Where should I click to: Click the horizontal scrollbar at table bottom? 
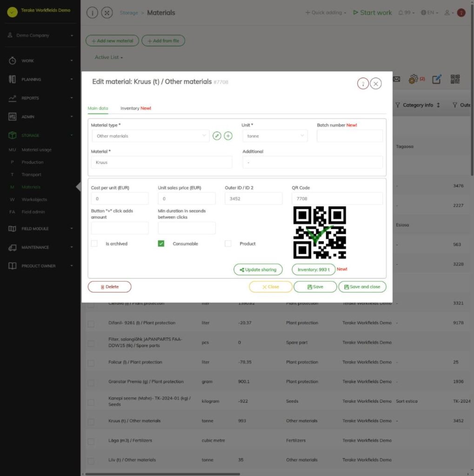tap(162, 474)
